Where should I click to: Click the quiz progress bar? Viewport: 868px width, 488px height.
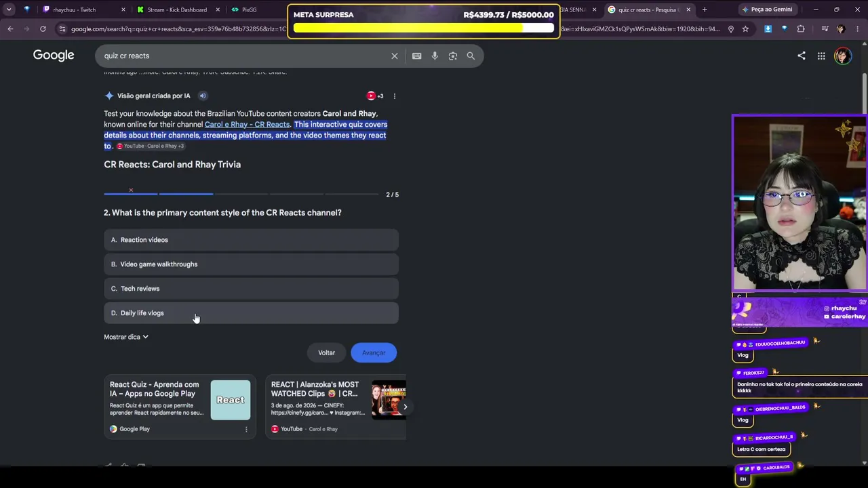click(241, 194)
